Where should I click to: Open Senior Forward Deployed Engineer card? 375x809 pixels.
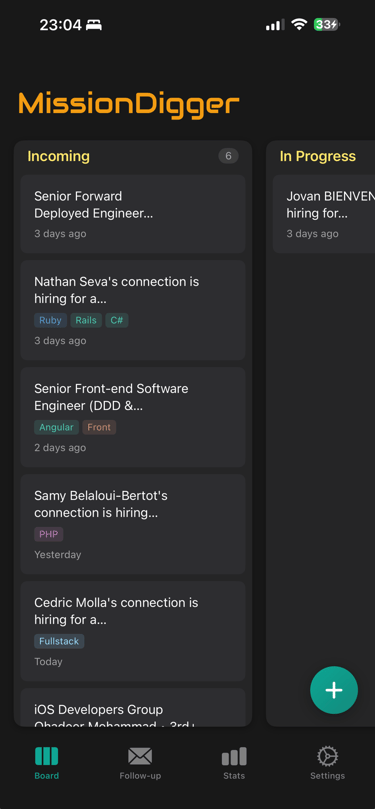[133, 214]
